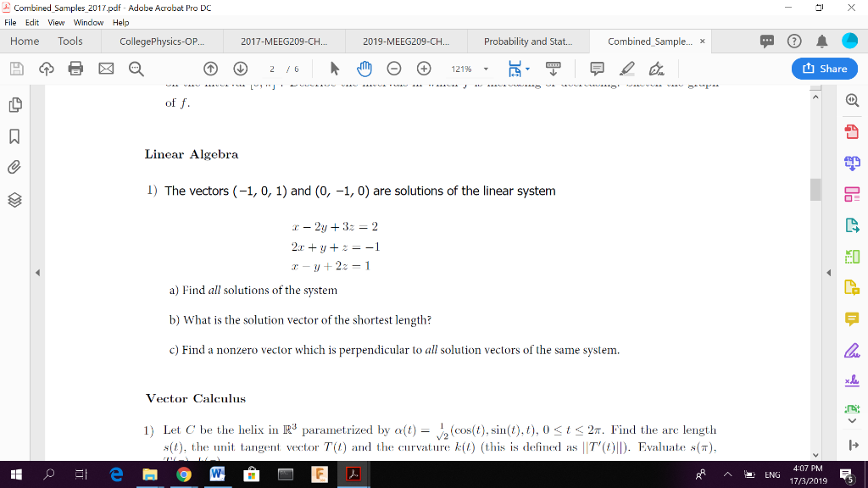Screen dimensions: 868x488
Task: Open the Print dialog
Action: tap(75, 69)
